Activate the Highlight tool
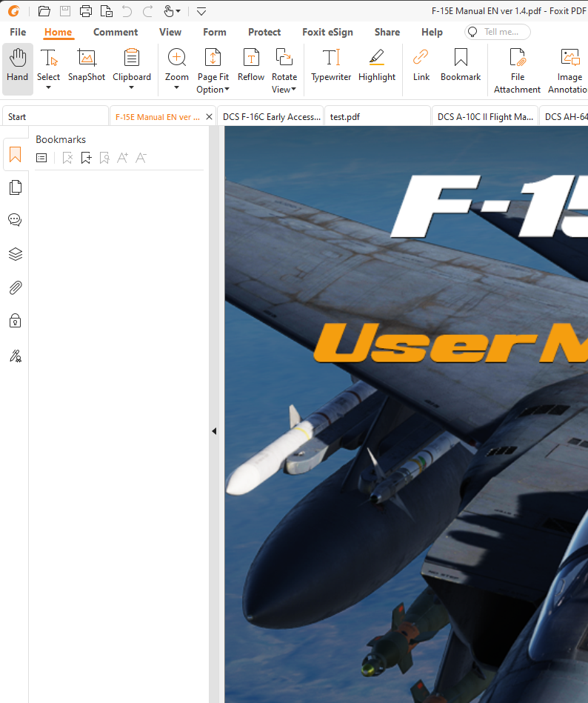Screen dimensions: 588x703 point(377,65)
